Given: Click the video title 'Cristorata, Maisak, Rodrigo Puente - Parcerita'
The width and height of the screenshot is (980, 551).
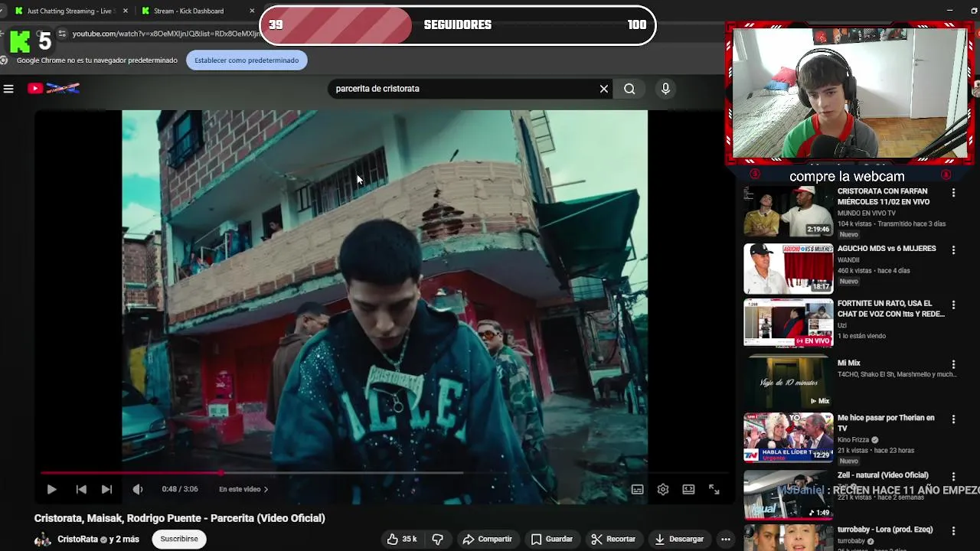Looking at the screenshot, I should pyautogui.click(x=180, y=518).
